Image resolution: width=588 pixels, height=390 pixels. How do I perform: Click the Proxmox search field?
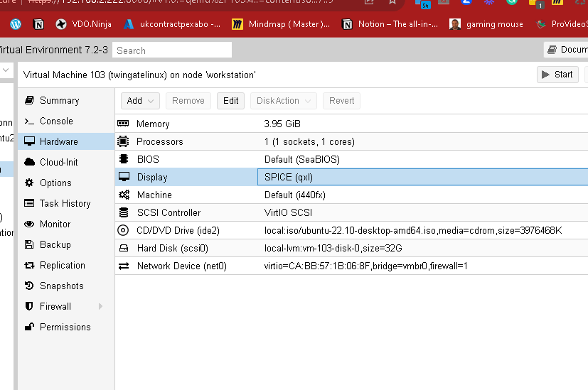pyautogui.click(x=172, y=50)
